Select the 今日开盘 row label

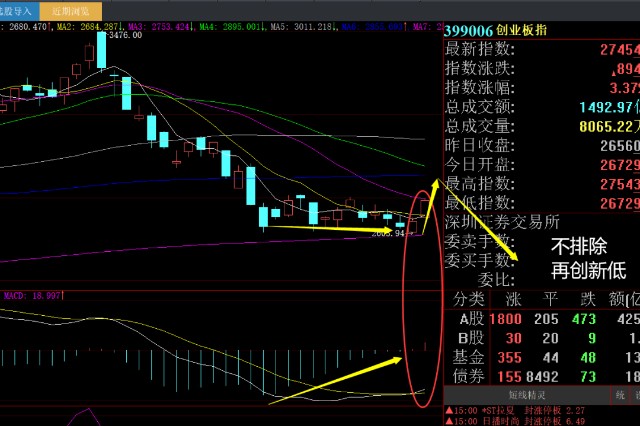480,165
